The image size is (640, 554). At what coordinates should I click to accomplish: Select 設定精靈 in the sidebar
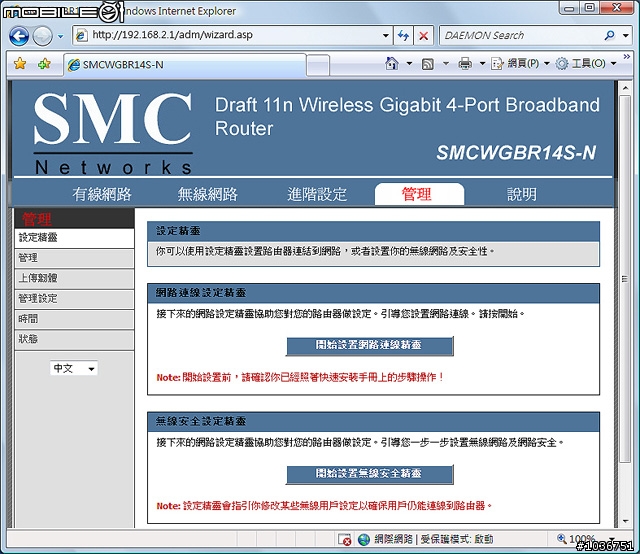pyautogui.click(x=74, y=238)
